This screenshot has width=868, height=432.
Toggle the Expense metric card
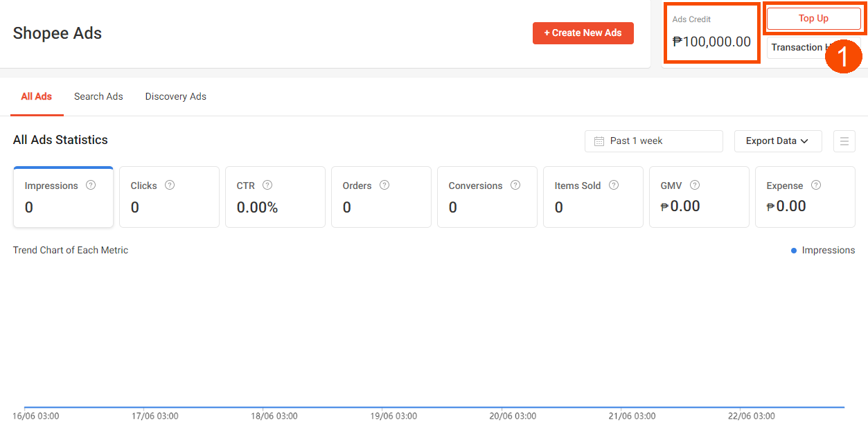tap(805, 197)
